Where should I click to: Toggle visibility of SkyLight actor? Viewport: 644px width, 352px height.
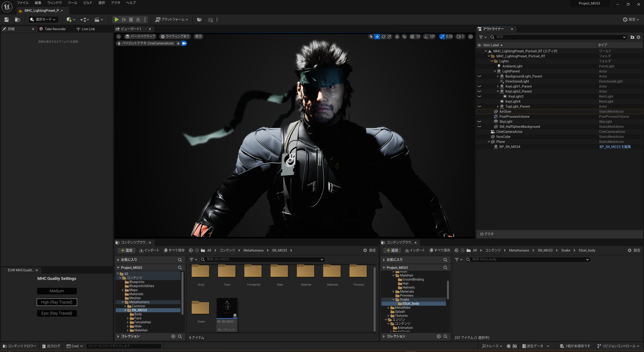click(479, 122)
